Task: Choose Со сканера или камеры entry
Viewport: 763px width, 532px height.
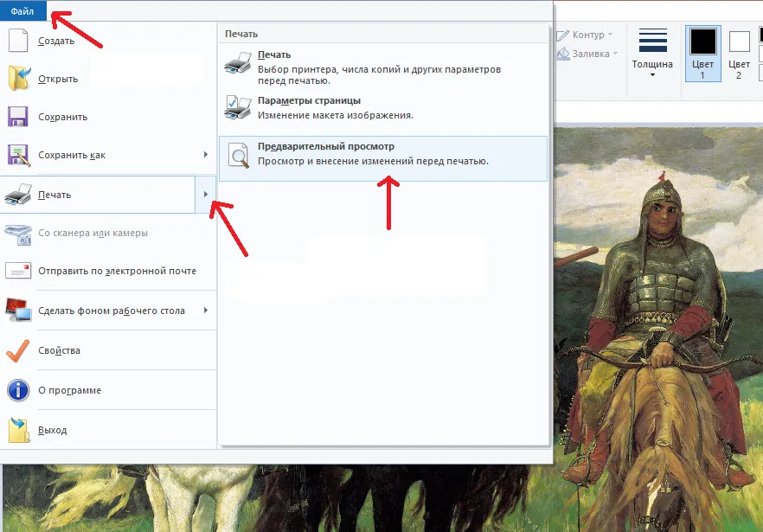Action: point(108,233)
